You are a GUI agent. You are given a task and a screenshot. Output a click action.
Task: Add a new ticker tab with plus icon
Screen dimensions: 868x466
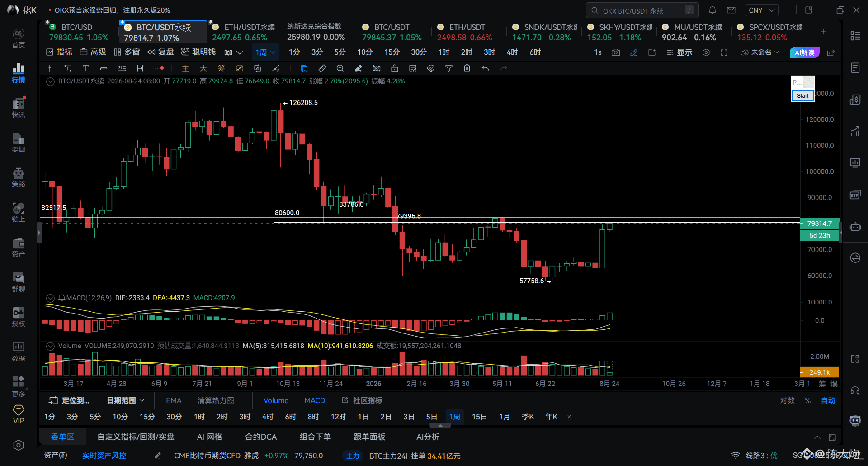(x=823, y=32)
